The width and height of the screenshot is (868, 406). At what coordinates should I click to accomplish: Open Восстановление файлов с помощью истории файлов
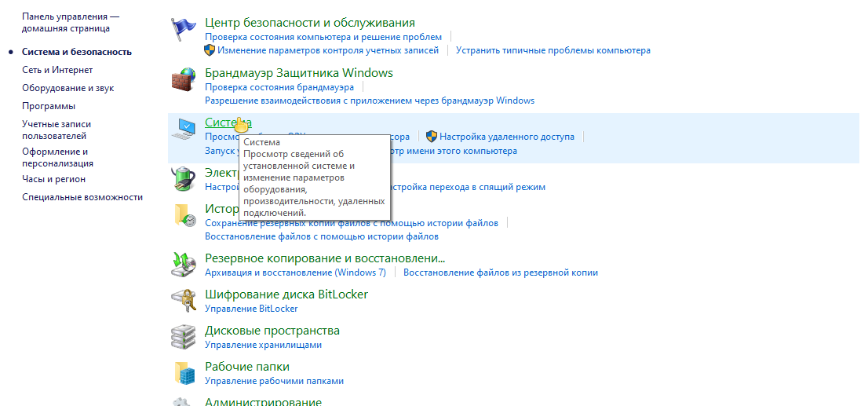click(322, 236)
